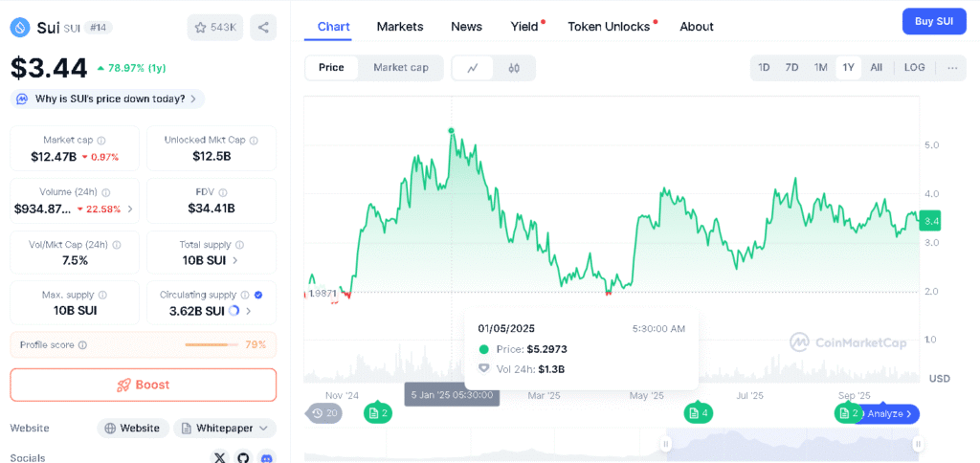Click the $12.47B market cap value
This screenshot has width=980, height=463.
tap(54, 157)
